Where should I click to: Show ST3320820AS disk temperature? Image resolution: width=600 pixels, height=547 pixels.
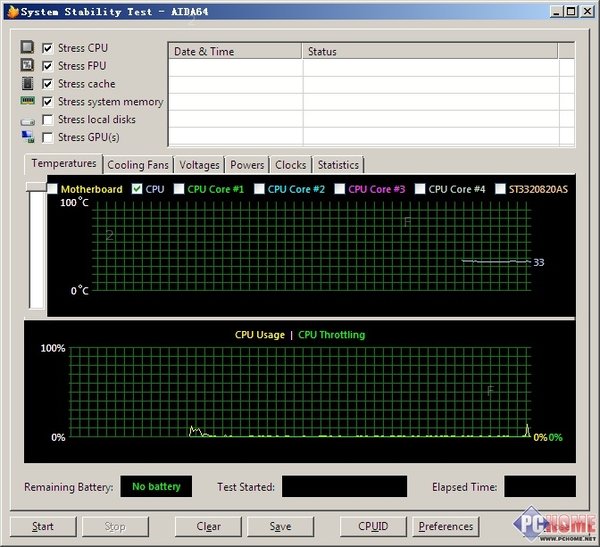pyautogui.click(x=500, y=189)
